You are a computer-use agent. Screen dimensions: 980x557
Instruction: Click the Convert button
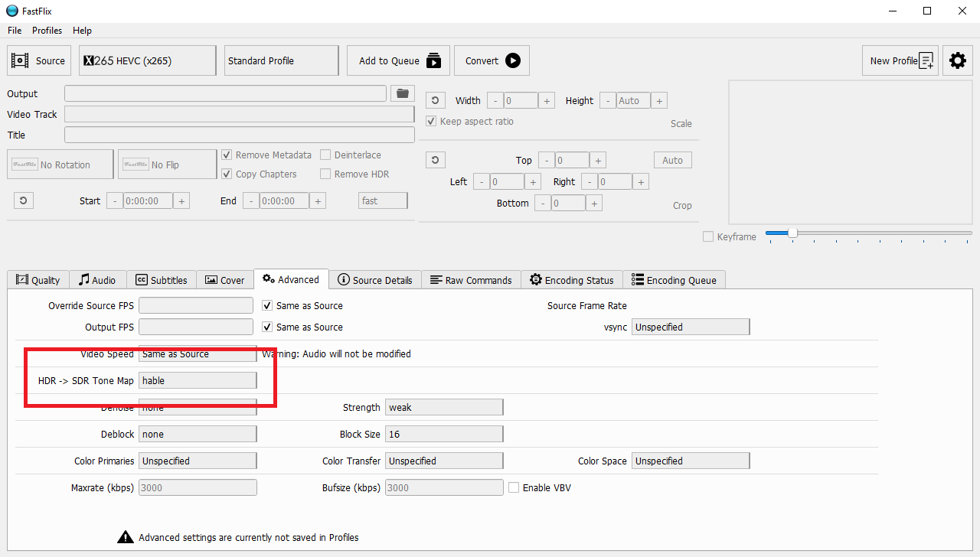[492, 60]
